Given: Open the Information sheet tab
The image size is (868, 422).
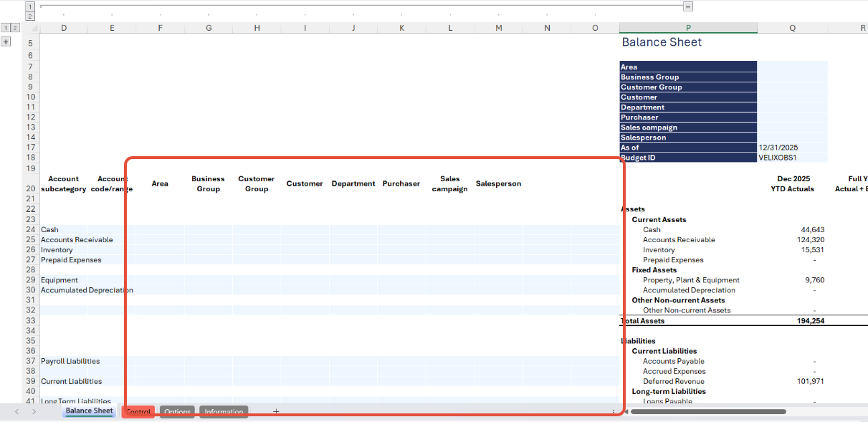Looking at the screenshot, I should click(224, 412).
